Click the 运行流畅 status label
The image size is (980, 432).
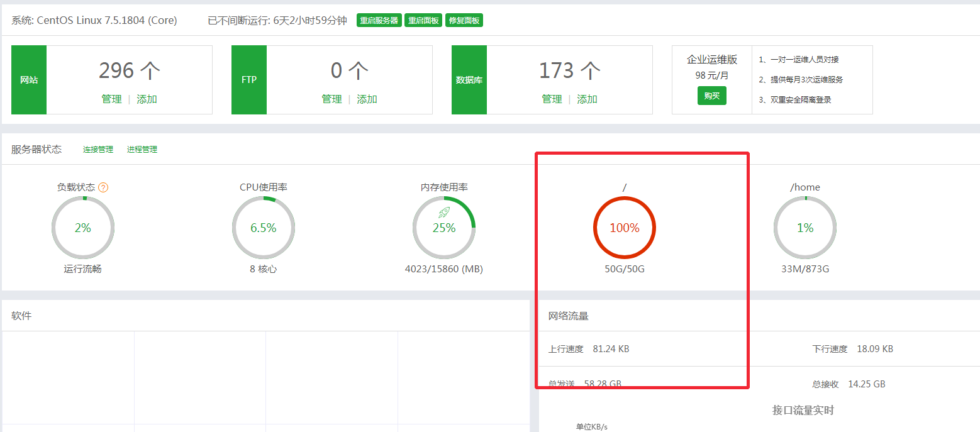[x=82, y=269]
